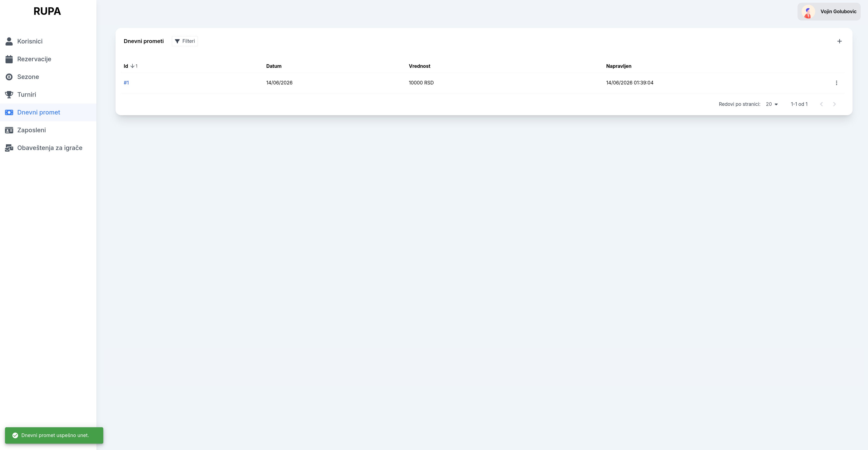Click the Dnevni promet money icon
The width and height of the screenshot is (868, 450).
(9, 112)
